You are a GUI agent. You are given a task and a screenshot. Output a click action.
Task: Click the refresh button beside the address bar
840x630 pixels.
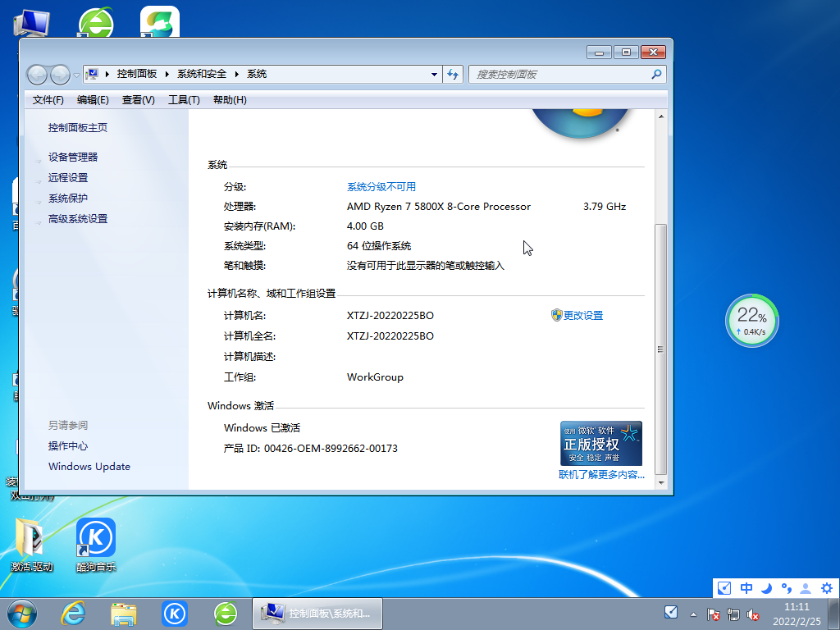(453, 74)
